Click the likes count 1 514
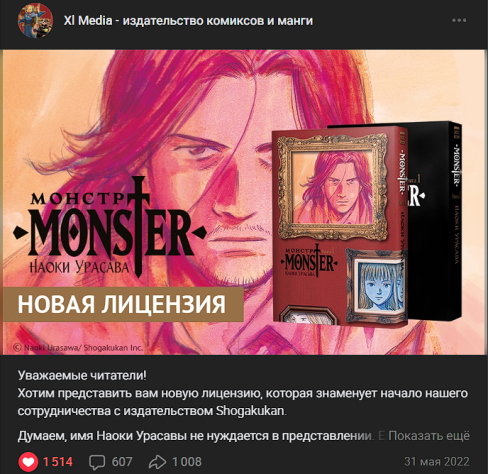 pos(58,462)
